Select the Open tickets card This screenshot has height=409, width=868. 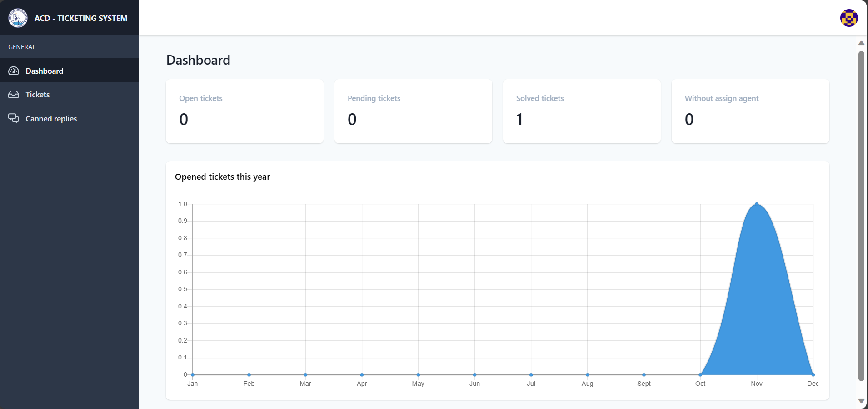point(244,111)
